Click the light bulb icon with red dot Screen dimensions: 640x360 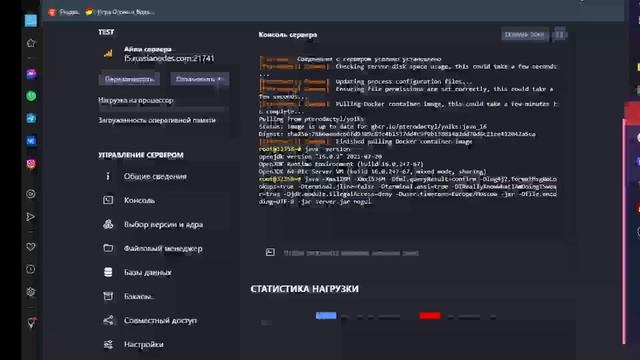pyautogui.click(x=31, y=322)
